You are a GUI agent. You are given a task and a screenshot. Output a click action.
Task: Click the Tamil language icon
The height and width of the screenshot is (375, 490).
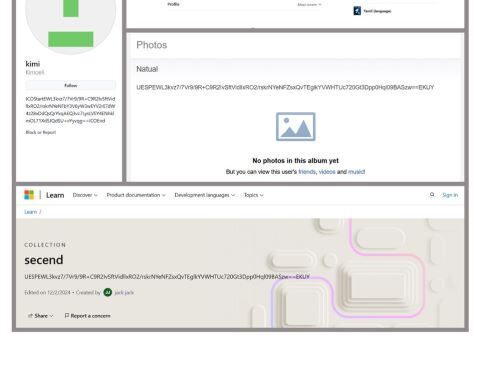(x=357, y=11)
